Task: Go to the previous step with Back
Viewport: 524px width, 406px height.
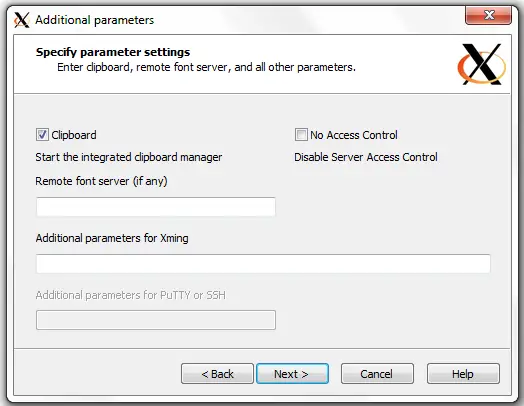Action: [x=217, y=374]
